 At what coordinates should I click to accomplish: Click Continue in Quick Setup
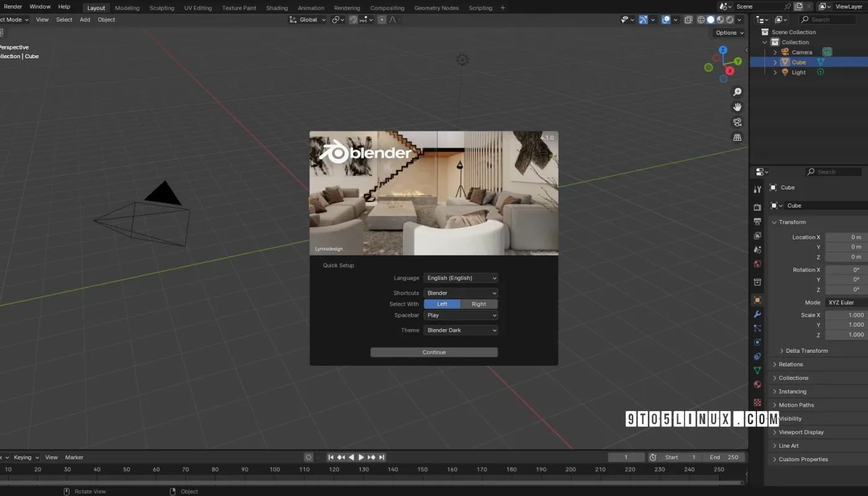434,352
